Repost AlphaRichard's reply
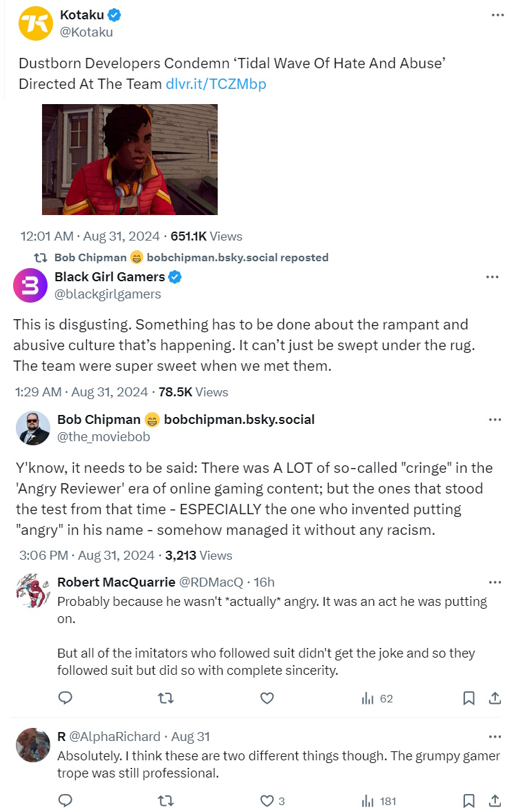The width and height of the screenshot is (516, 812). pos(165,801)
